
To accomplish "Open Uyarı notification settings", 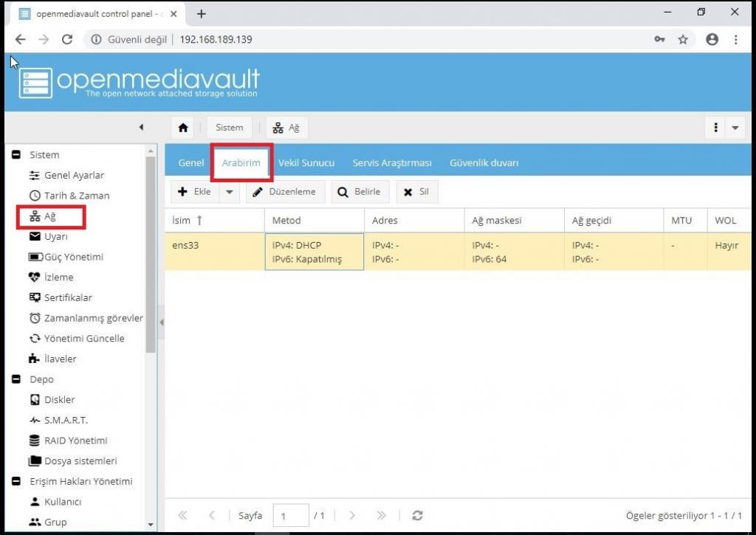I will coord(48,237).
